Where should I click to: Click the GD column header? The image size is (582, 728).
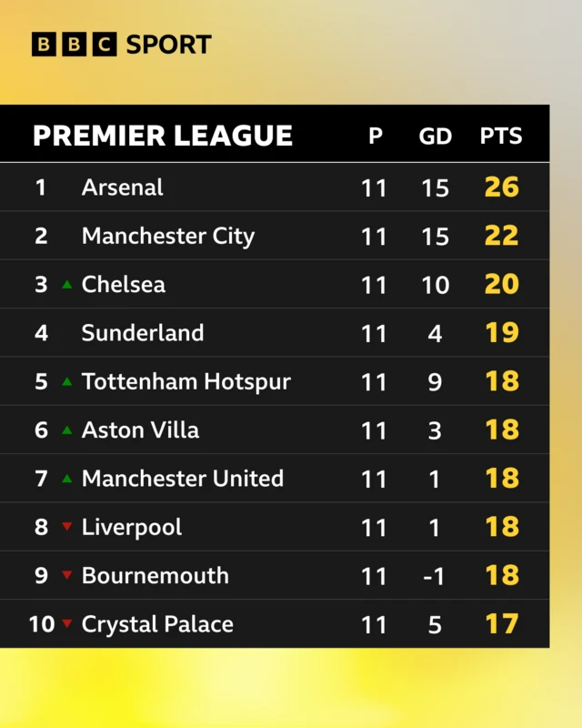point(435,136)
